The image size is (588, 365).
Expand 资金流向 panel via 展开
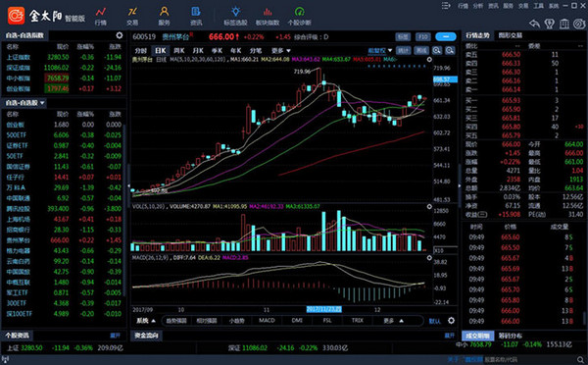450,336
